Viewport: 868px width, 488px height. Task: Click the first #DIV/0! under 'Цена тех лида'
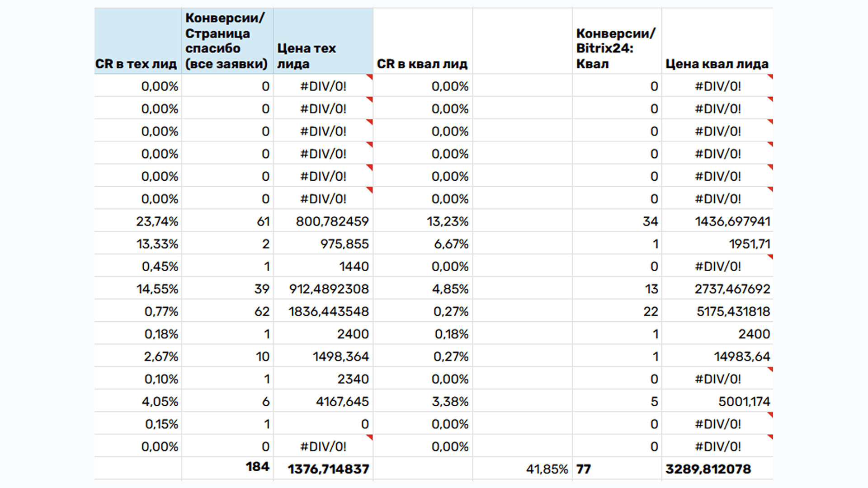click(x=323, y=86)
